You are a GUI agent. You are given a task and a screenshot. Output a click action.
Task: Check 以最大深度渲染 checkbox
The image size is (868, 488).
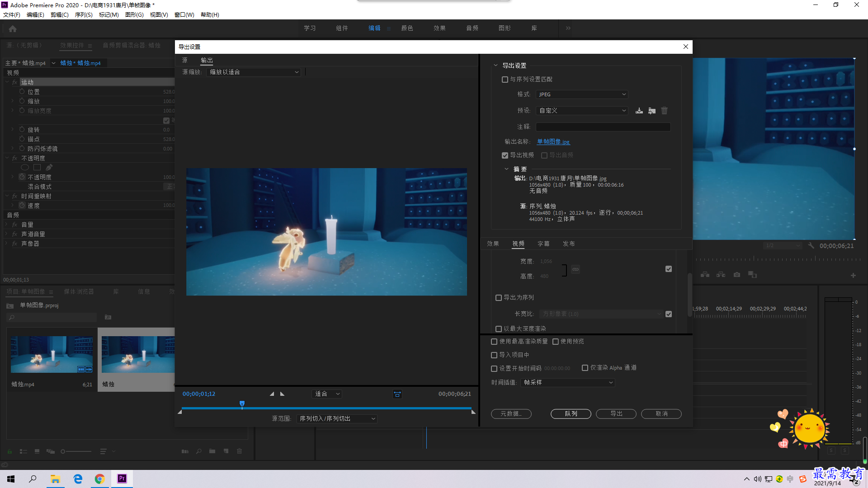499,329
